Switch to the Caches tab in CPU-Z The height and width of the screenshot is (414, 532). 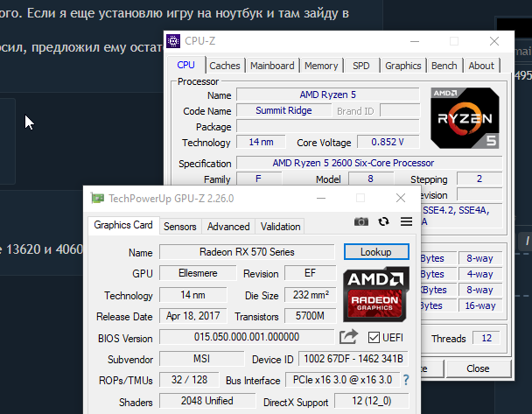(225, 66)
